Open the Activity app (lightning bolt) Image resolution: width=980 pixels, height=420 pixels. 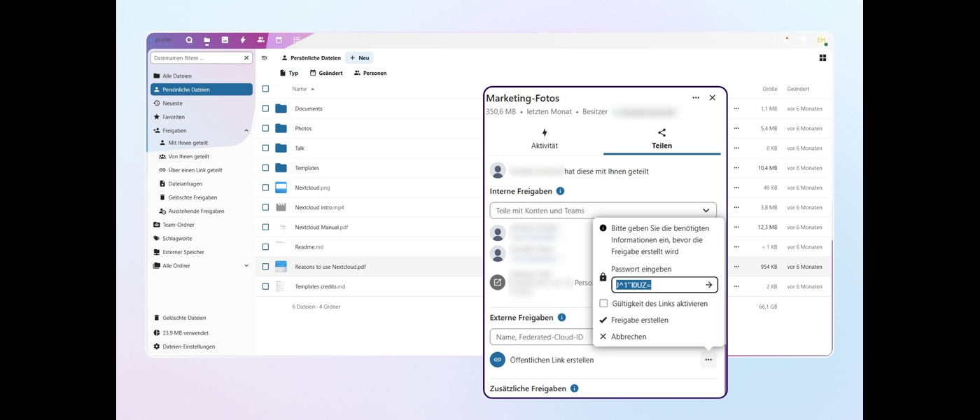click(241, 40)
